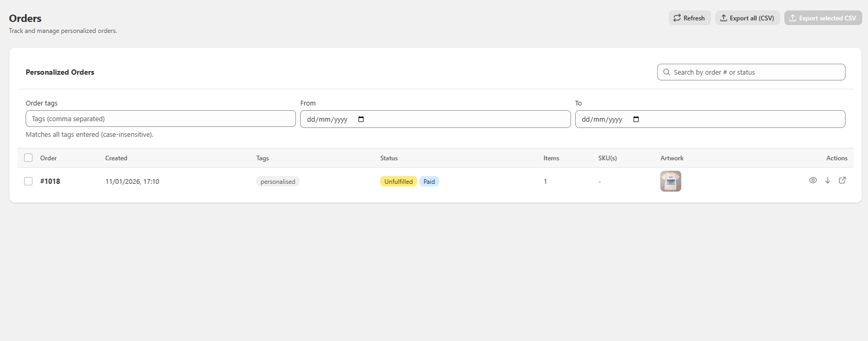Click the Order tags input field
Viewport: 868px width, 341px height.
[161, 119]
